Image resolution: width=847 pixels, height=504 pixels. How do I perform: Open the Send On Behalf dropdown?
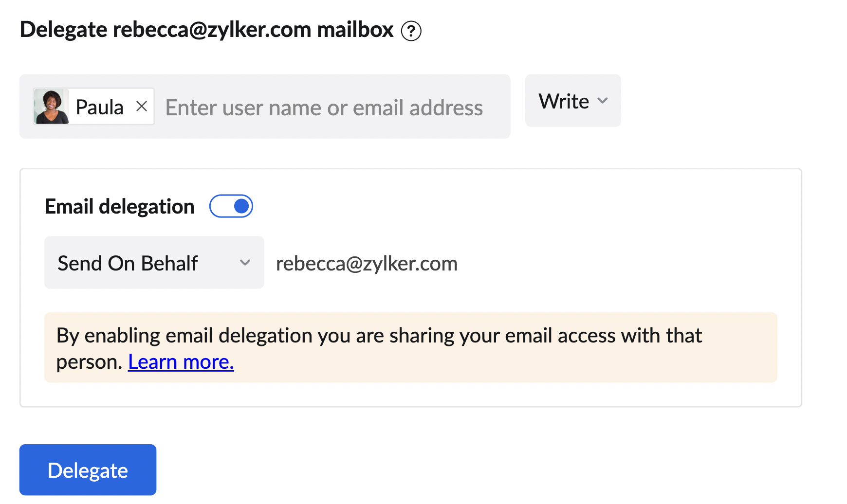pyautogui.click(x=154, y=263)
